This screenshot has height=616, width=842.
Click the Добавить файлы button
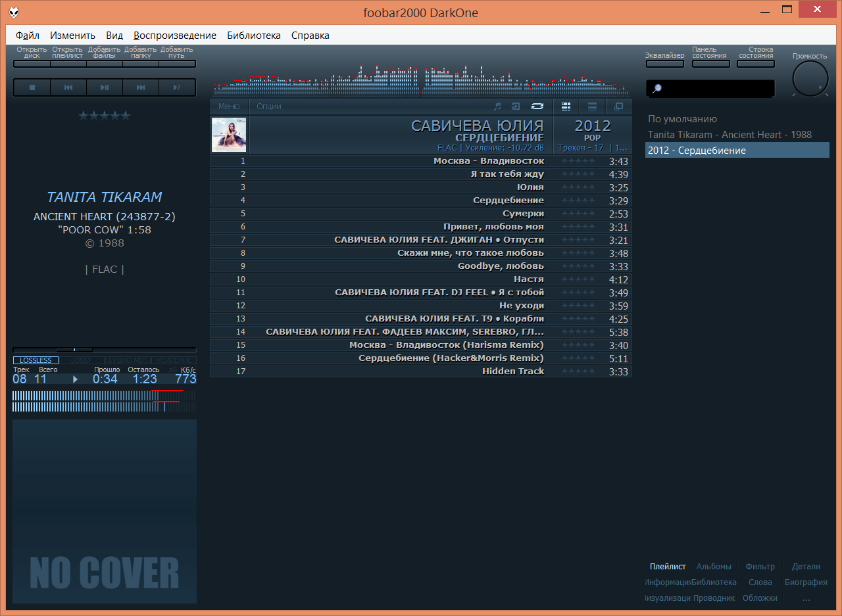tap(104, 64)
